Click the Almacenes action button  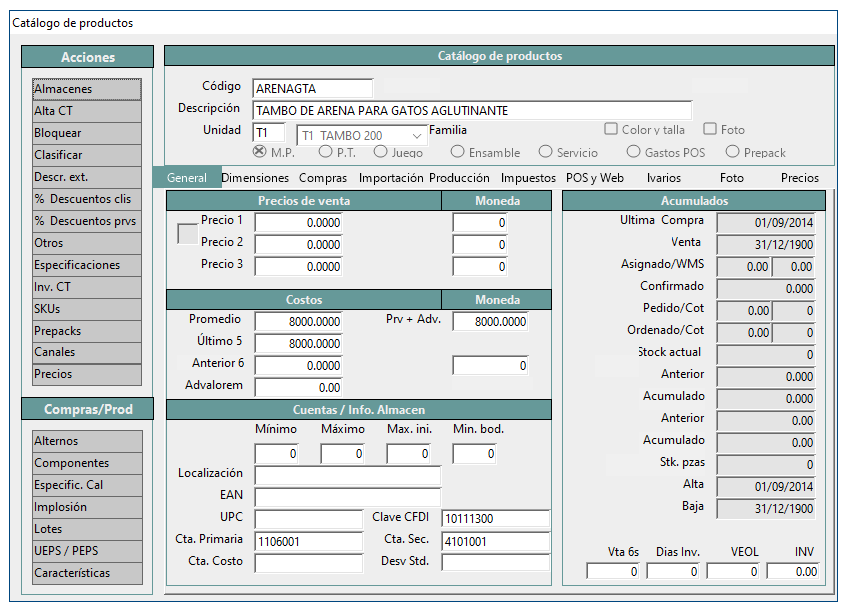click(x=87, y=89)
